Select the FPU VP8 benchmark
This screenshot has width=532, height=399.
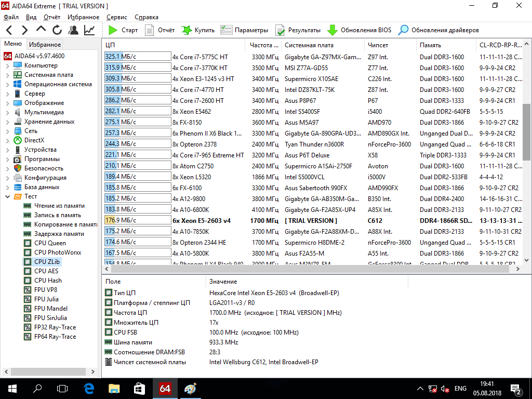point(41,290)
